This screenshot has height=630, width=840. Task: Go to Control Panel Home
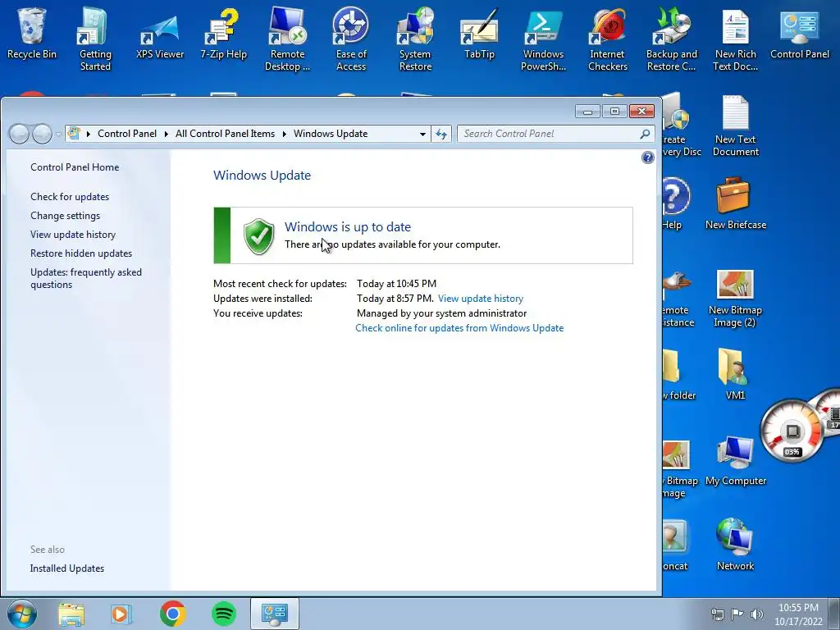75,167
